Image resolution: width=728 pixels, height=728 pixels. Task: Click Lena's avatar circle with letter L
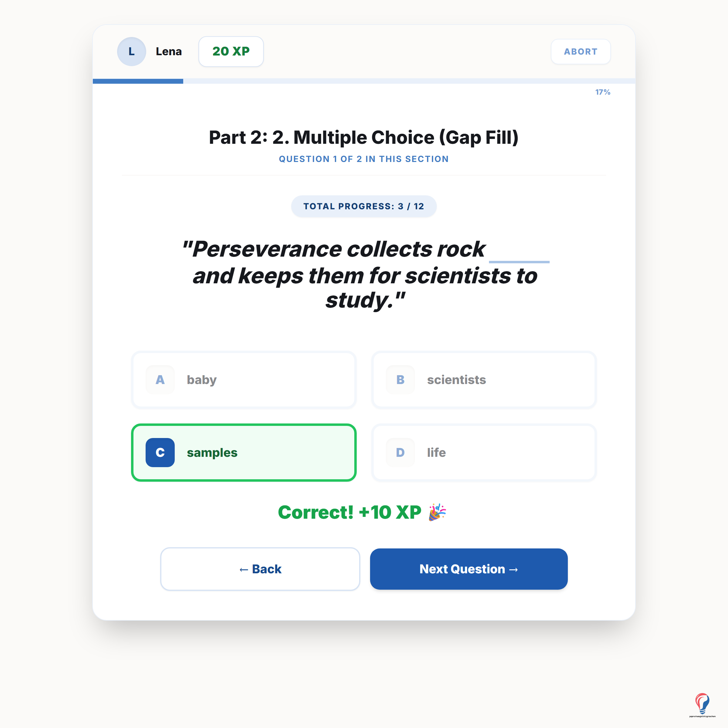132,52
